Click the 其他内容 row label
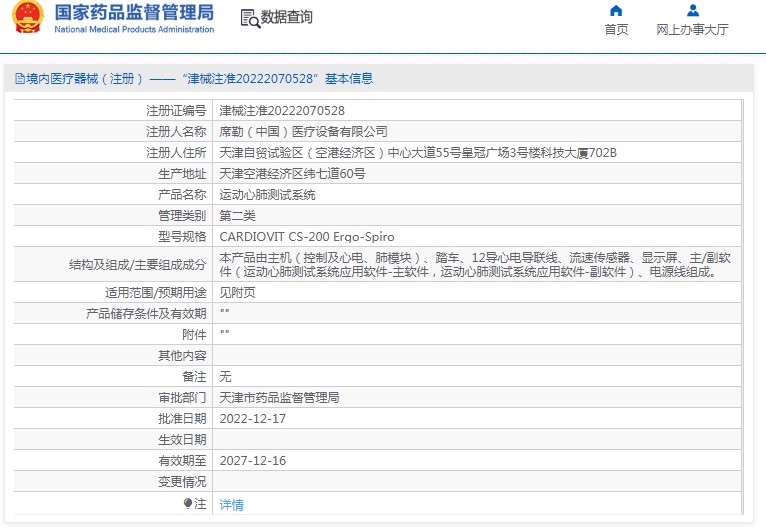Screen dimensions: 766x528 click(182, 356)
